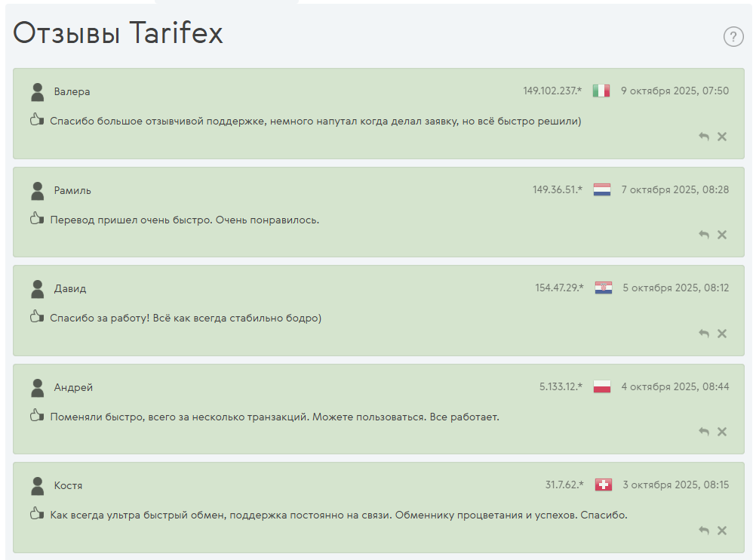Click Валера's user avatar icon

pyautogui.click(x=37, y=92)
